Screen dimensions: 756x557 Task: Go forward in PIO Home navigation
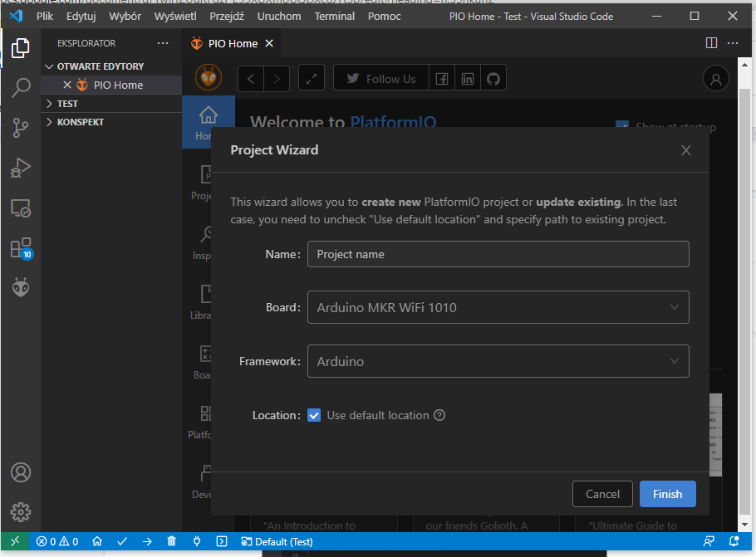click(277, 79)
